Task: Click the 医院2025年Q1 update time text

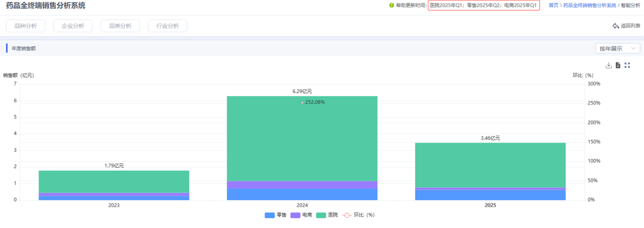Action: pyautogui.click(x=447, y=5)
